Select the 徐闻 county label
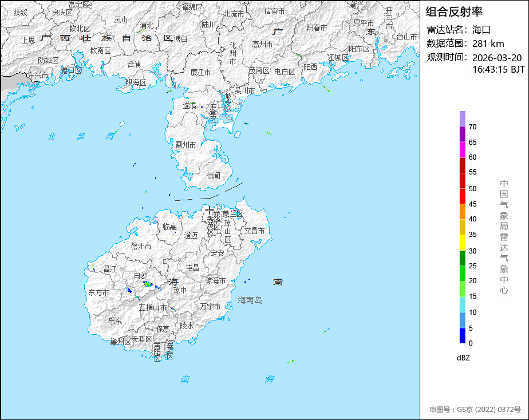 tap(213, 176)
